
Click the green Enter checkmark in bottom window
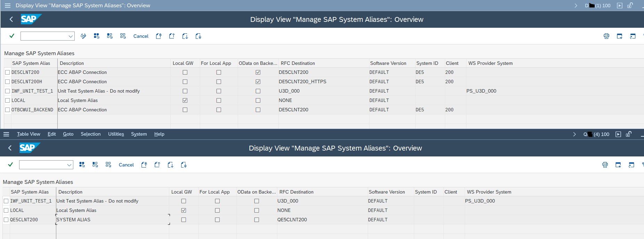(x=10, y=164)
